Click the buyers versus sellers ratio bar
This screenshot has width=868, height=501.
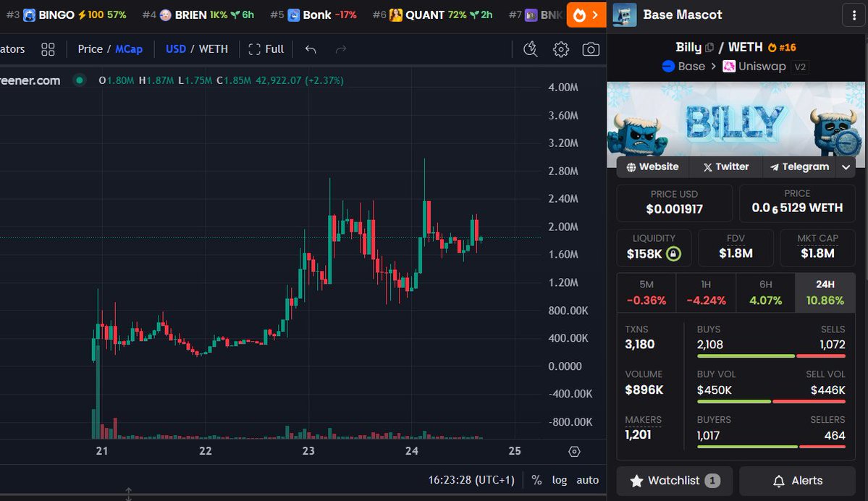click(x=771, y=447)
